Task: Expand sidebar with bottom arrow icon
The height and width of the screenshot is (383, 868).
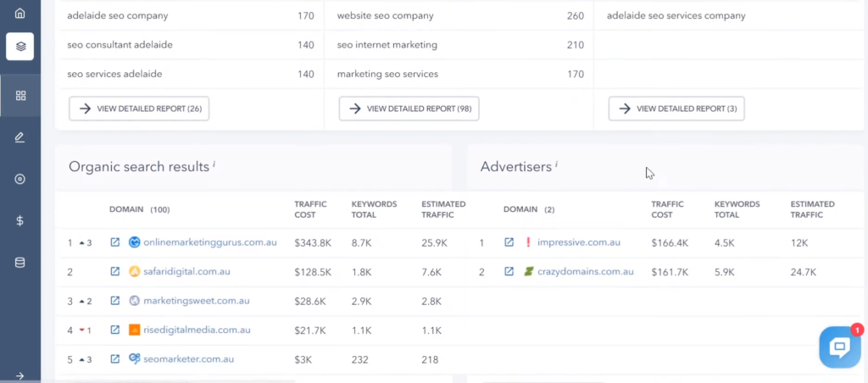Action: [x=19, y=375]
